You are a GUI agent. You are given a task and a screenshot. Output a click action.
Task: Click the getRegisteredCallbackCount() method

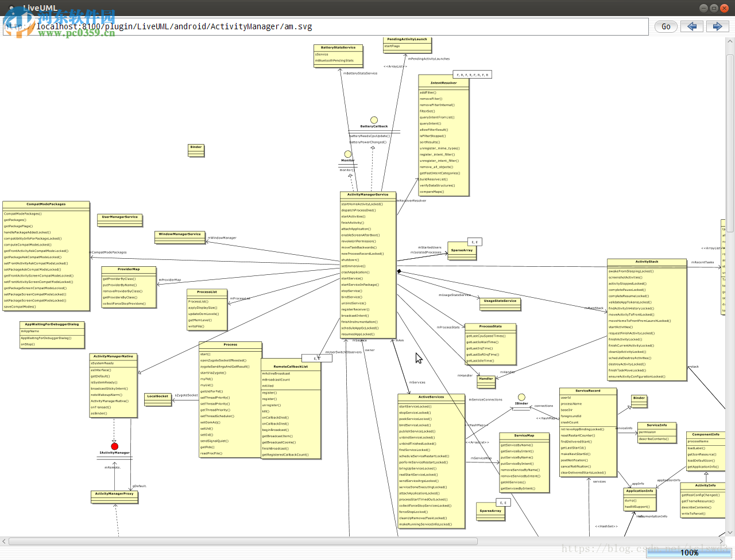285,455
